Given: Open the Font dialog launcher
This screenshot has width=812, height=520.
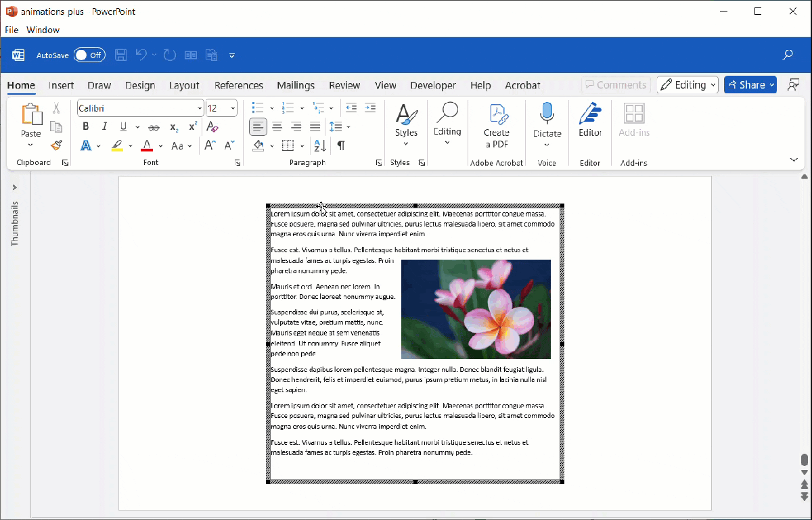Looking at the screenshot, I should click(238, 163).
